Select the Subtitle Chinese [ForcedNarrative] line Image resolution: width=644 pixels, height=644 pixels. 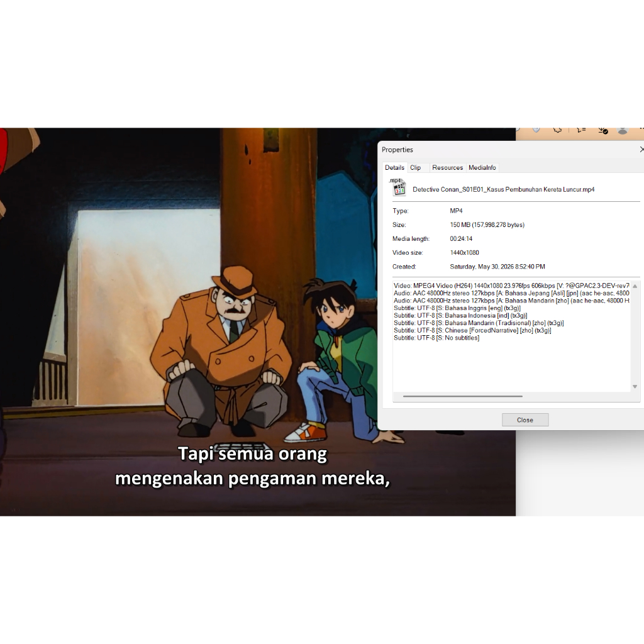472,330
